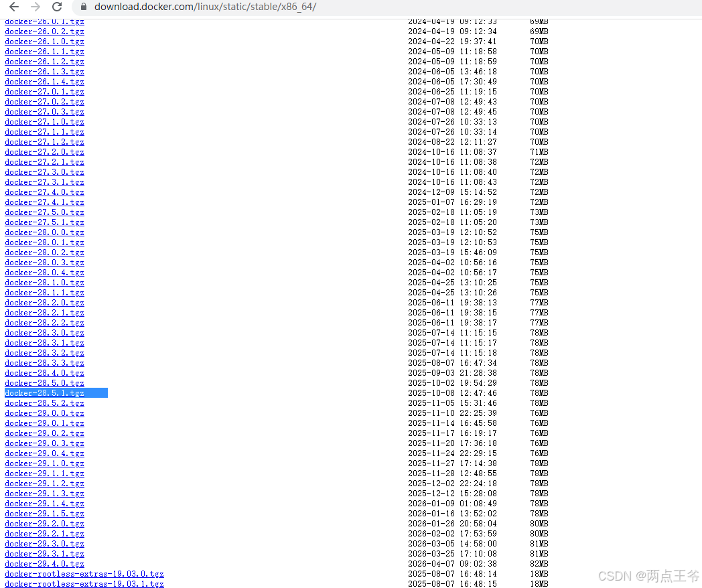Click the docker-28.2.1.tgz link
Viewport: 702px width, 588px height.
(x=44, y=313)
